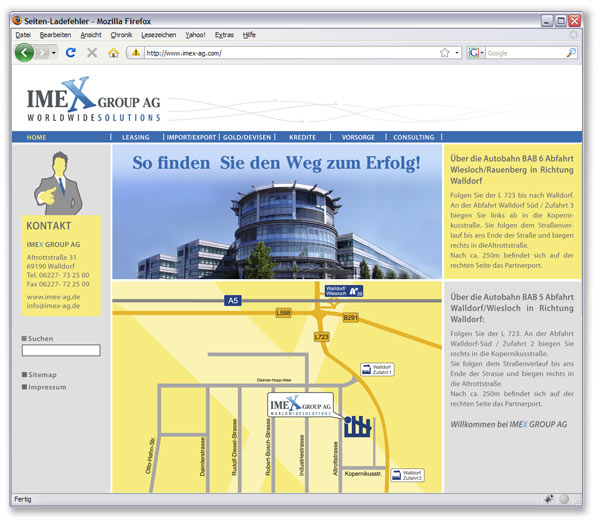Image resolution: width=600 pixels, height=530 pixels.
Task: Open the IMPORT/EXPORT navigation tab
Action: click(191, 137)
